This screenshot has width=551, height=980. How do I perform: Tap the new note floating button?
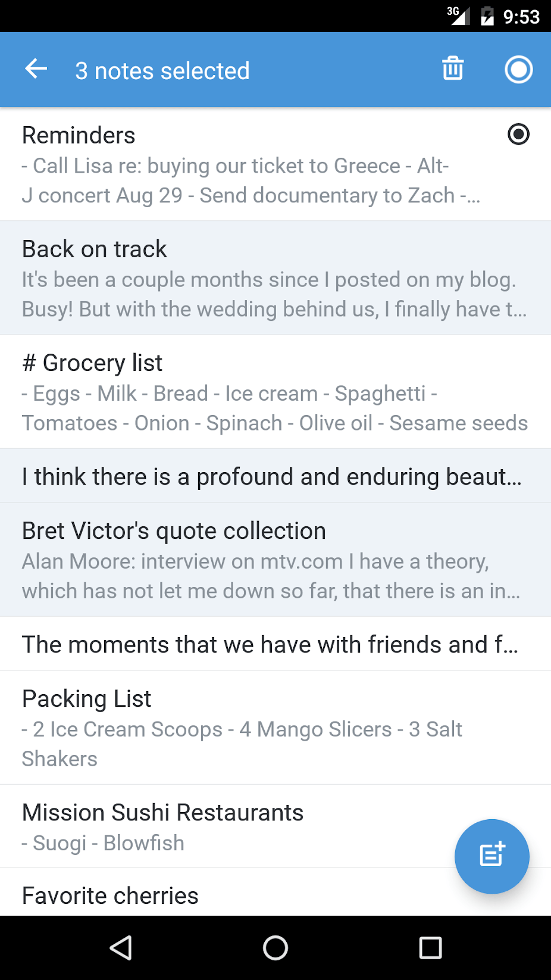(491, 856)
